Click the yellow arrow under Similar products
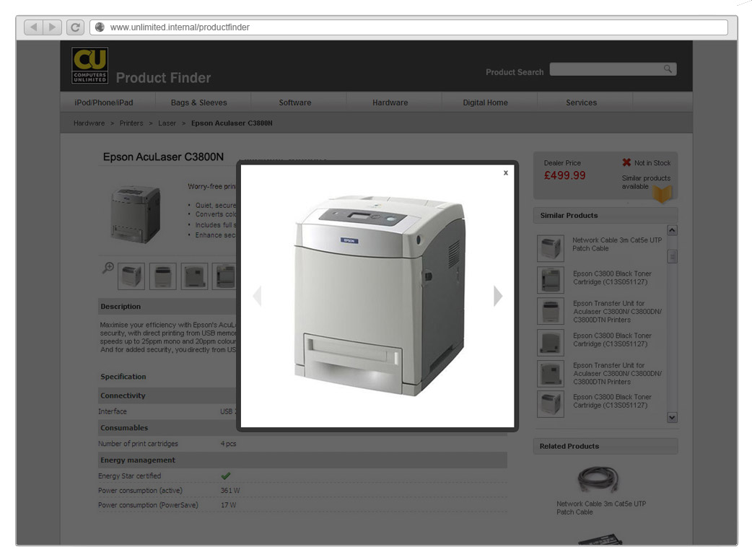Viewport: 752px width, 560px height. 663,194
